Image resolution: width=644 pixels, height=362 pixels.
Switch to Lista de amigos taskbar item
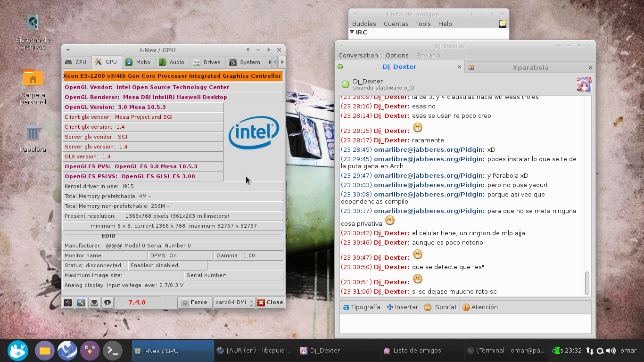pos(422,351)
